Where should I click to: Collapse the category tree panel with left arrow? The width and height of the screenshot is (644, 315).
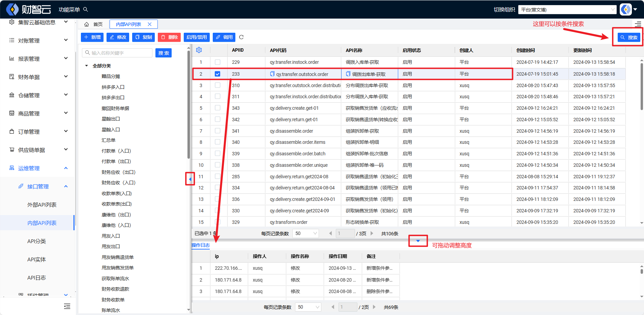(x=190, y=179)
